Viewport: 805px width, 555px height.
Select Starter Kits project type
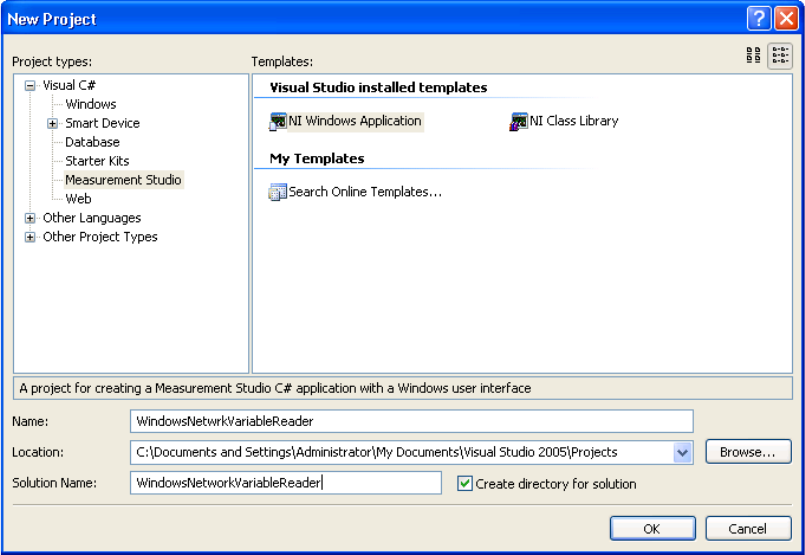97,161
